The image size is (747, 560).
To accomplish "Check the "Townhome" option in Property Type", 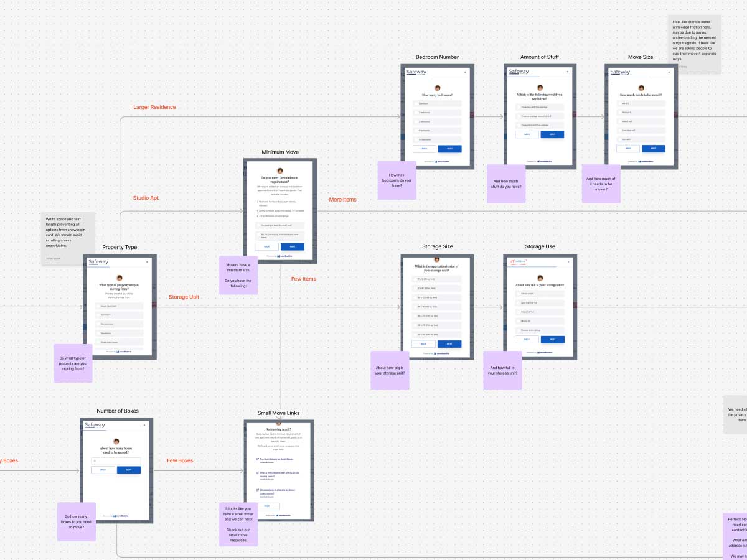I will point(119,333).
